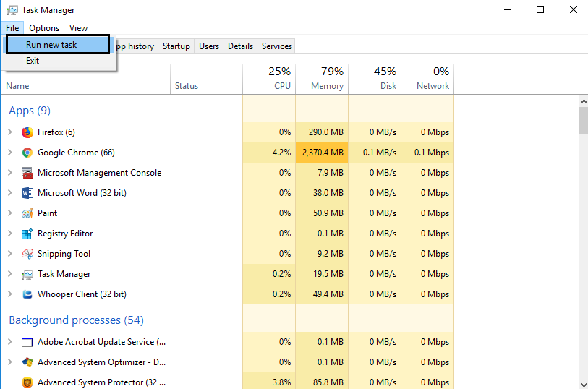Click Chrome memory value 2,370.4 MB
The image size is (588, 389).
(323, 153)
